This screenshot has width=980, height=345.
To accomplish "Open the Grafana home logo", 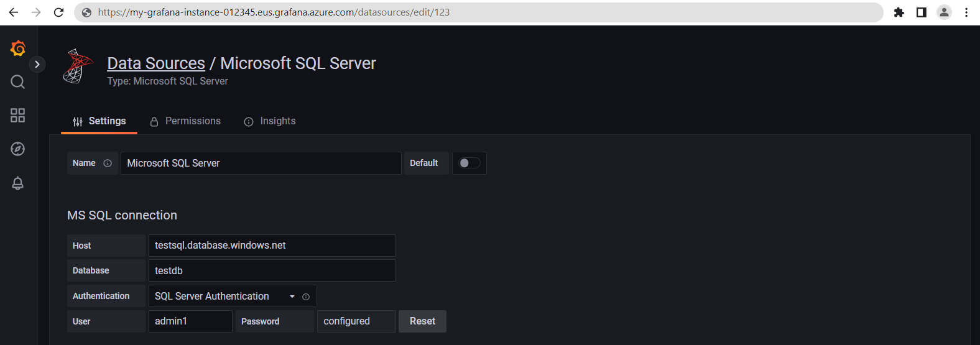I will tap(18, 48).
